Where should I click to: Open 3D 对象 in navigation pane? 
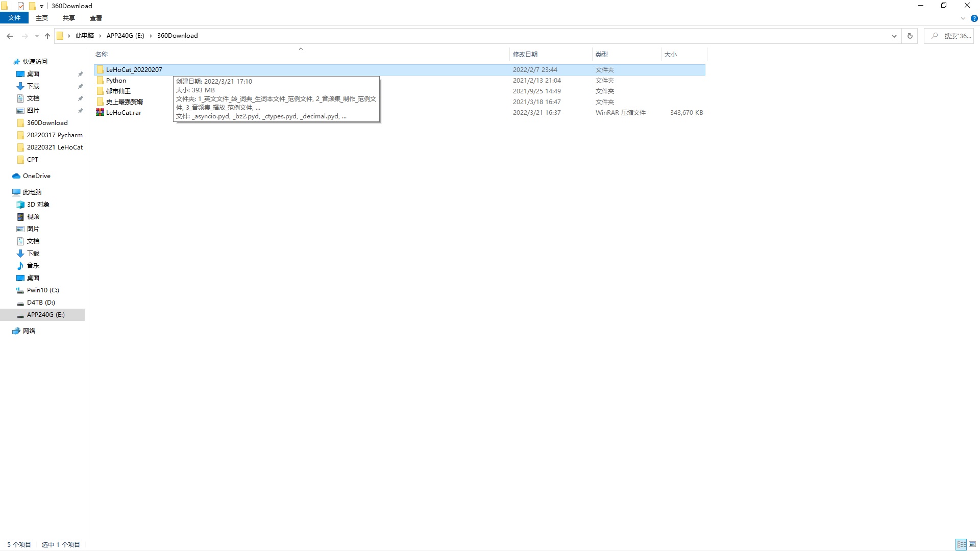pyautogui.click(x=38, y=205)
